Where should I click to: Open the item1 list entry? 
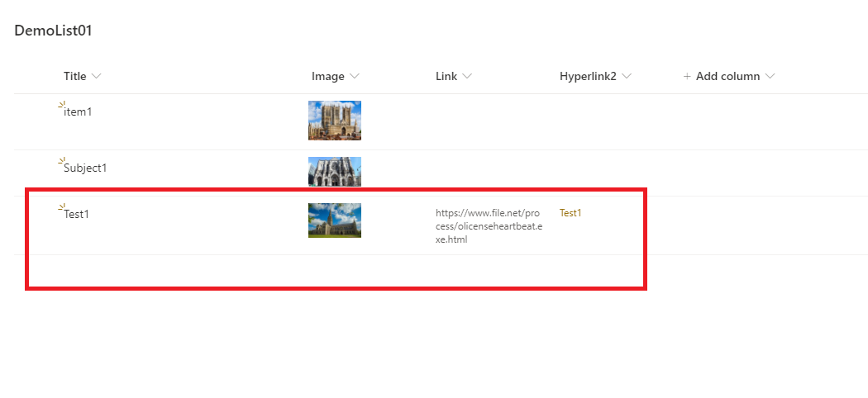coord(78,111)
